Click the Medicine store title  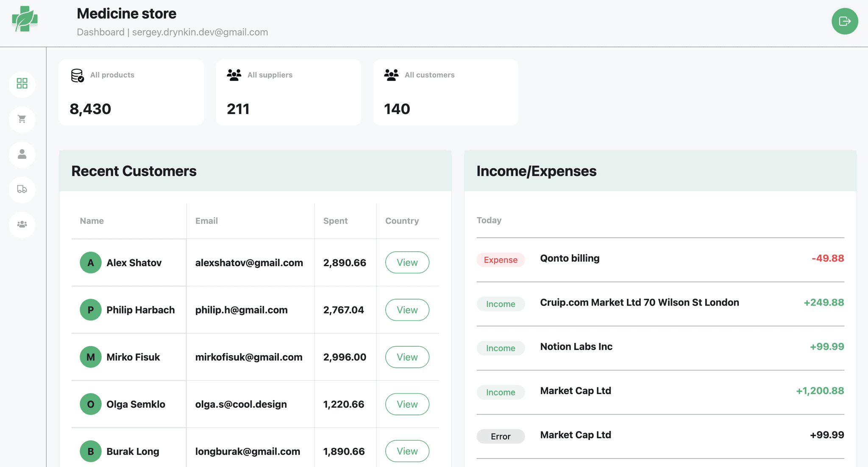(x=127, y=14)
